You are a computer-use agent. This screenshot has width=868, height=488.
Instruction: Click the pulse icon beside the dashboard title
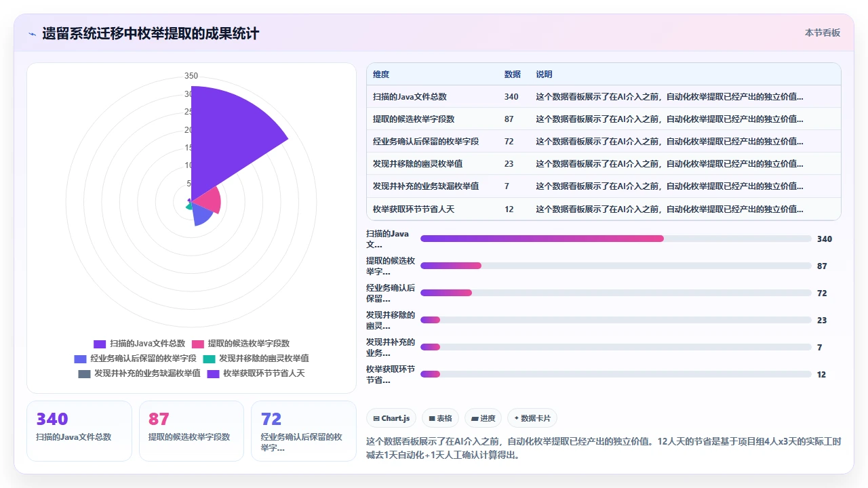click(33, 33)
